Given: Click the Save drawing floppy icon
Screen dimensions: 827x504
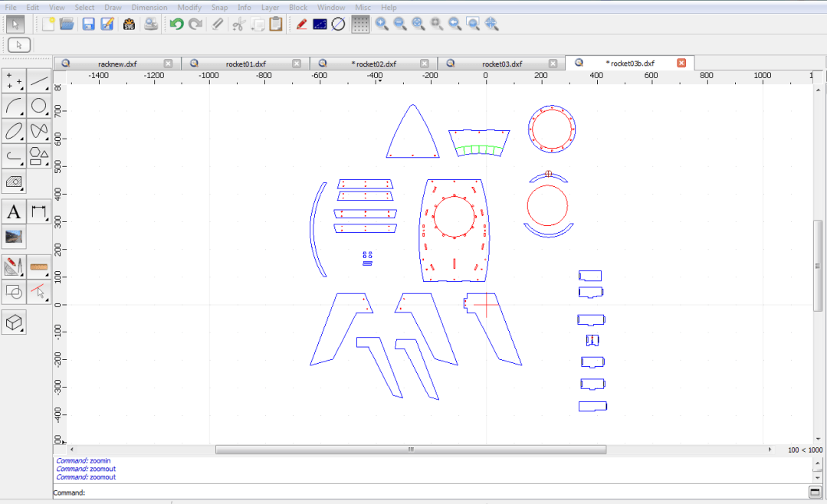Looking at the screenshot, I should [x=88, y=24].
